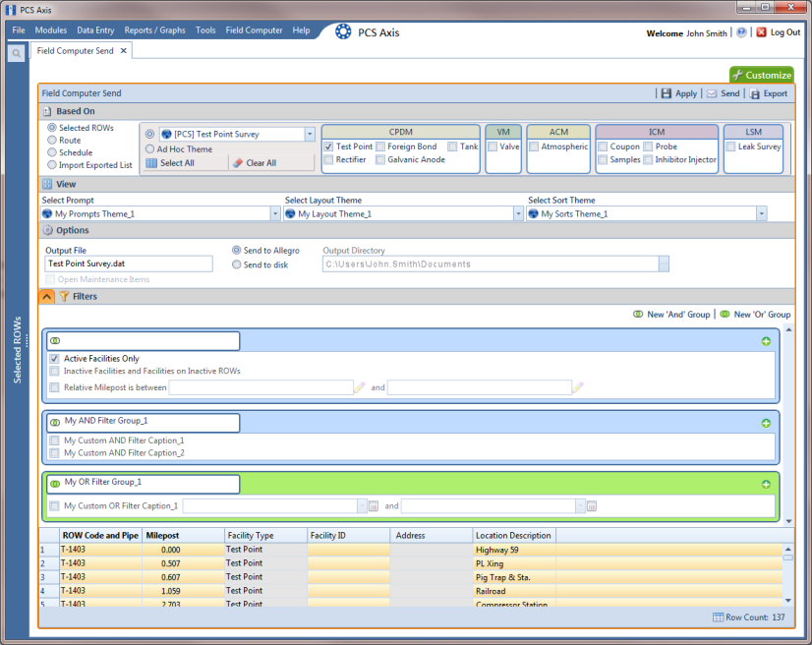Click the Select All button label

coord(177,162)
